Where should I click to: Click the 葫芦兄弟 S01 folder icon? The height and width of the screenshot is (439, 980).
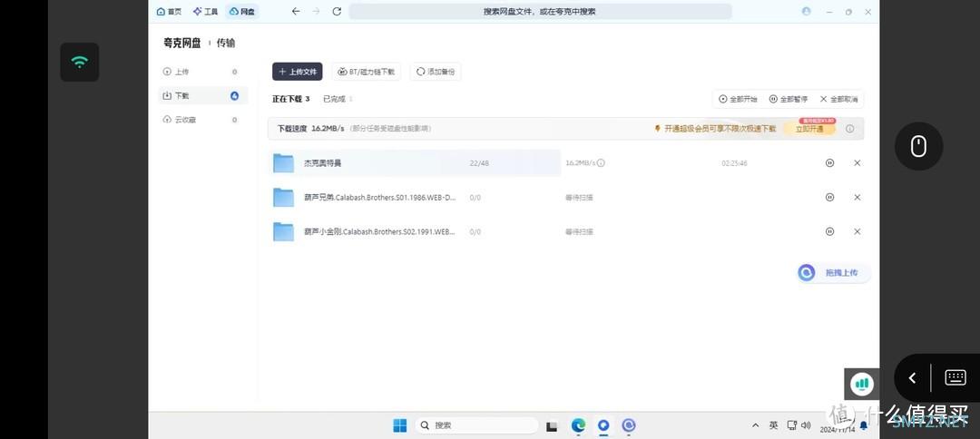(x=284, y=198)
